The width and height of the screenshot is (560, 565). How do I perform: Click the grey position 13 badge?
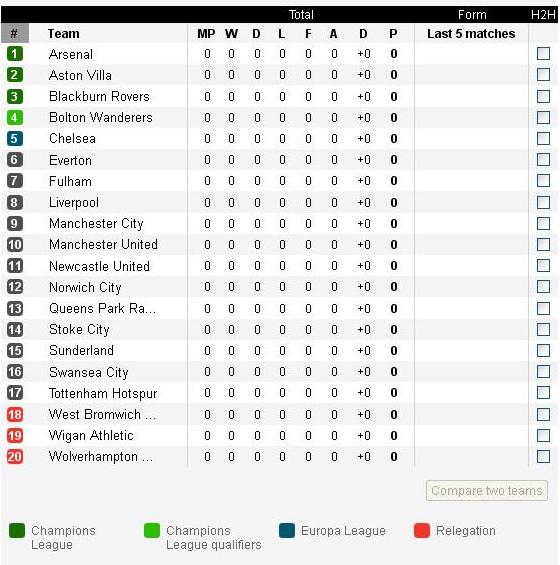[15, 308]
